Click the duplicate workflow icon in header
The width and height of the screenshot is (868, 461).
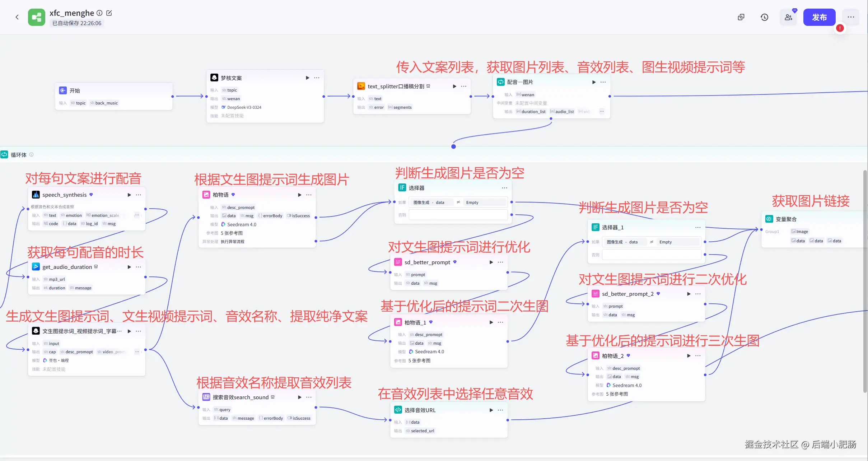(x=741, y=17)
